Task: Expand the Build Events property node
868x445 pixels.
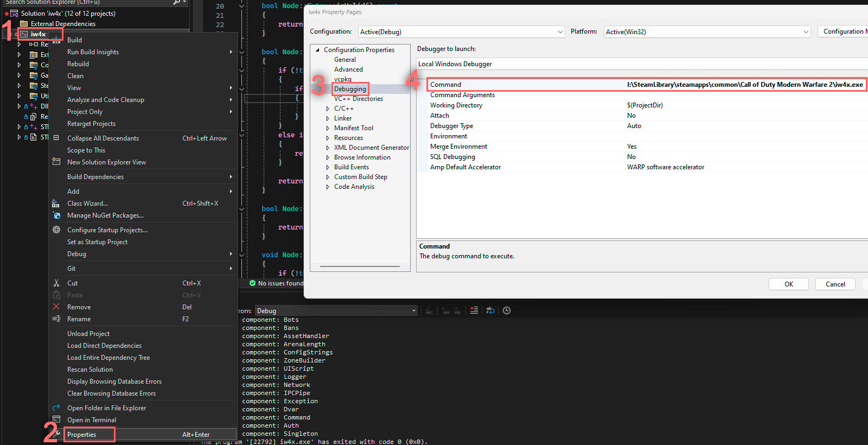Action: click(x=328, y=167)
